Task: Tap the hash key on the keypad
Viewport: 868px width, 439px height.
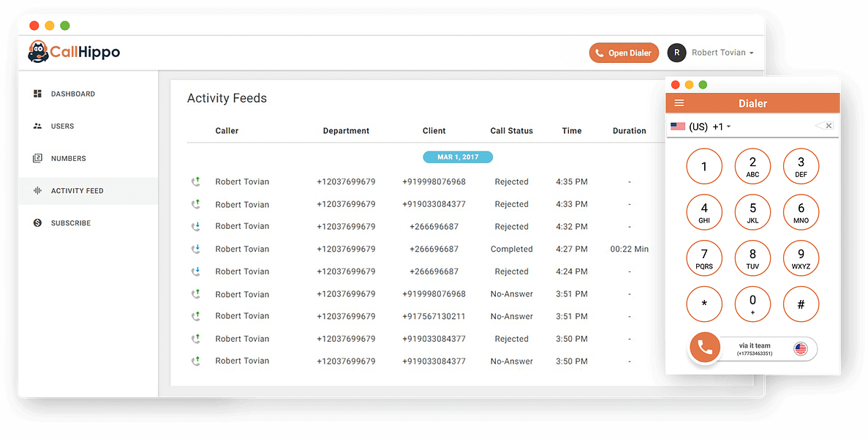Action: click(801, 304)
